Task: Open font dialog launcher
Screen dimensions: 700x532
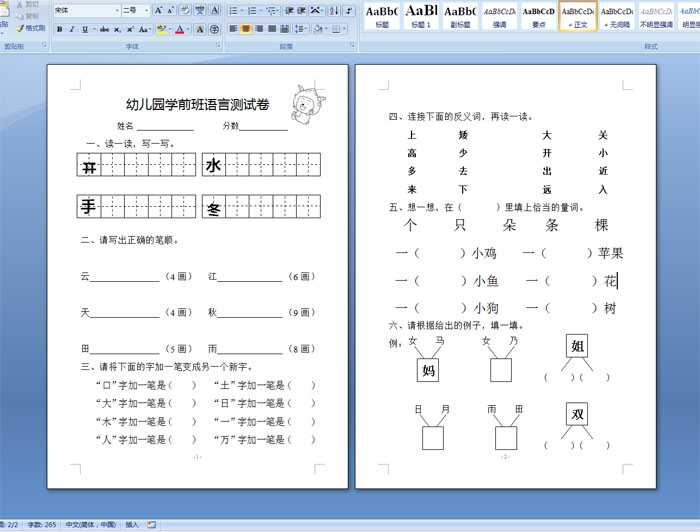Action: click(x=218, y=46)
